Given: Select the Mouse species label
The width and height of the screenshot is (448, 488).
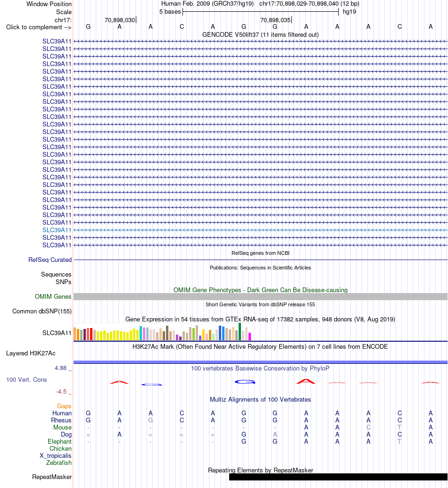Looking at the screenshot, I should point(62,427).
